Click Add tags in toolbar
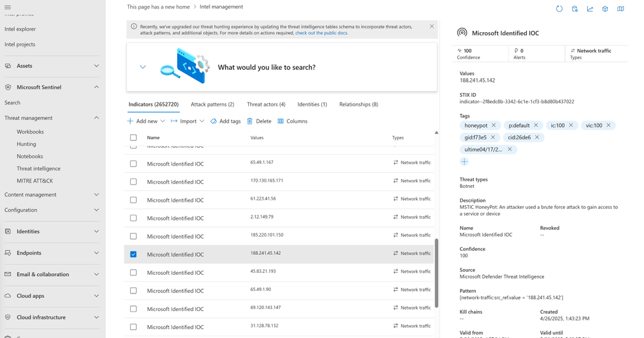This screenshot has width=644, height=338. click(x=226, y=121)
